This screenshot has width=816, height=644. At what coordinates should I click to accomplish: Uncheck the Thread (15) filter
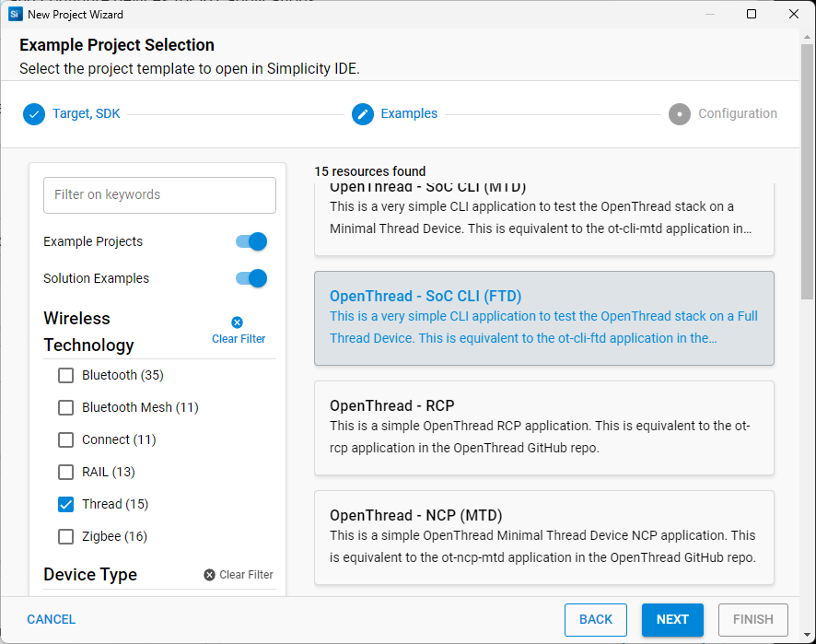(x=65, y=504)
